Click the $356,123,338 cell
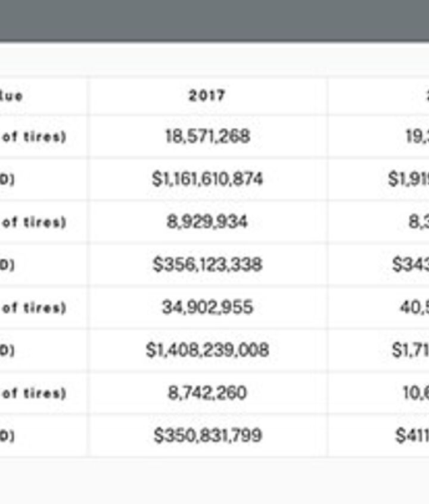Viewport: 429px width, 504px height. 207,264
